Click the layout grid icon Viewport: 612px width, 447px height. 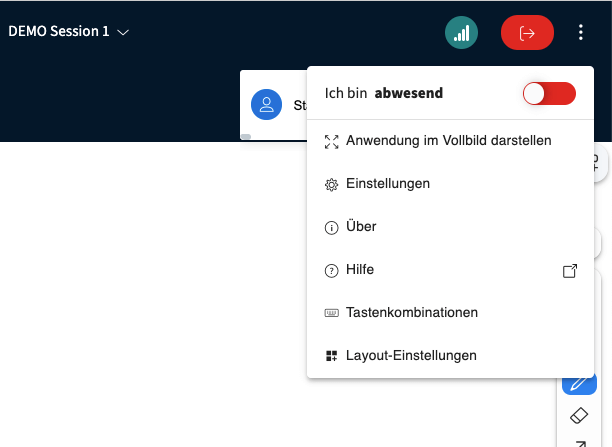coord(332,356)
